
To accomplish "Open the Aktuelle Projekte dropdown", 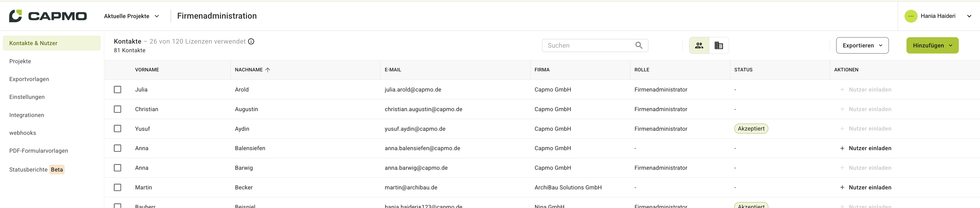I will pyautogui.click(x=132, y=16).
